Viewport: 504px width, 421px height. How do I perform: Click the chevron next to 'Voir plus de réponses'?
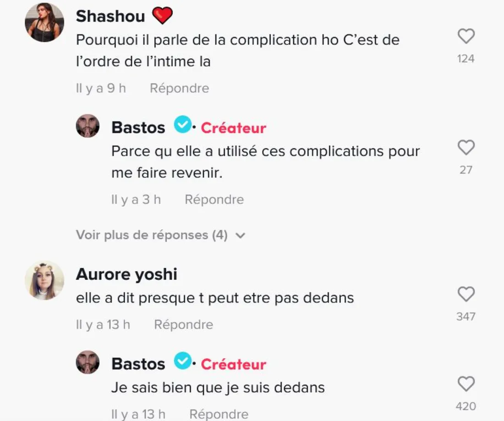pos(240,236)
